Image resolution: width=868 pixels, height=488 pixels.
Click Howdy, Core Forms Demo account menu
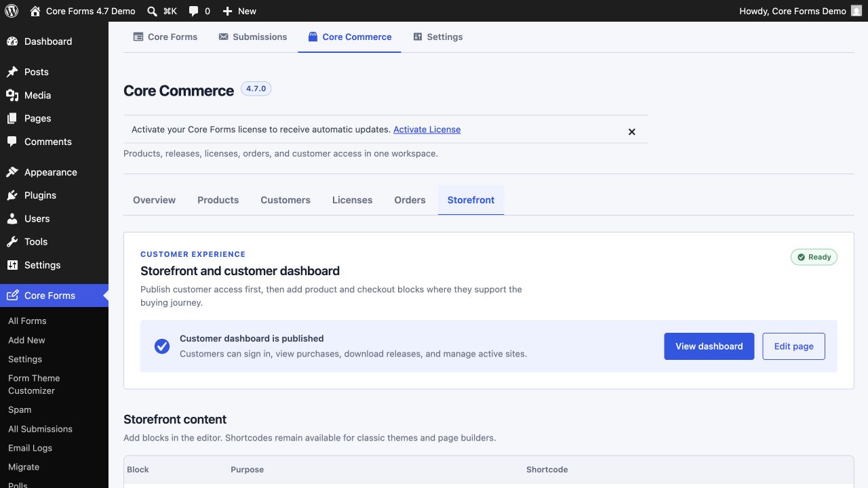pos(800,11)
